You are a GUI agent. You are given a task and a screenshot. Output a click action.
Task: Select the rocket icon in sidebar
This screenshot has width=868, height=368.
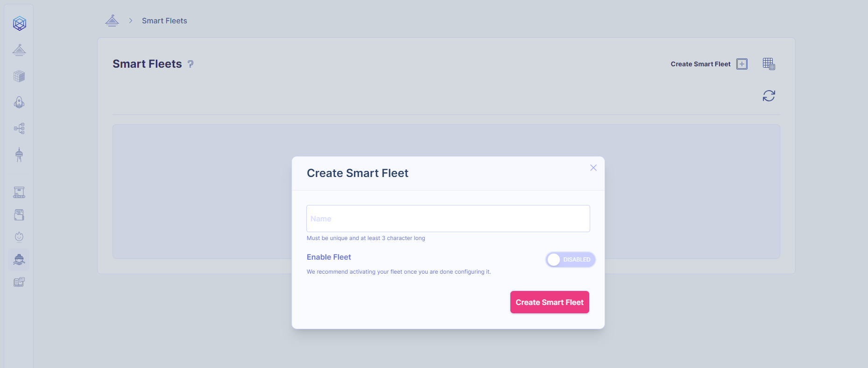[x=19, y=102]
